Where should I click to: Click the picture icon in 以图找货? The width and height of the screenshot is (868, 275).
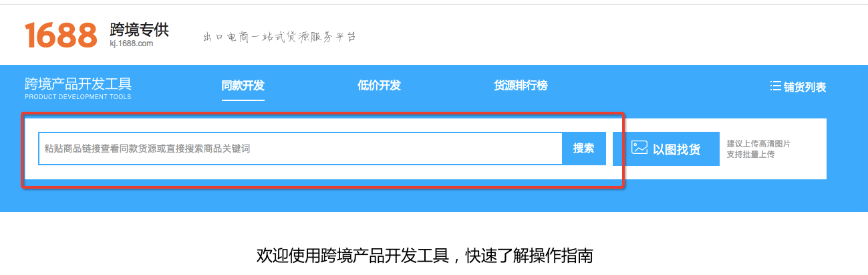639,148
